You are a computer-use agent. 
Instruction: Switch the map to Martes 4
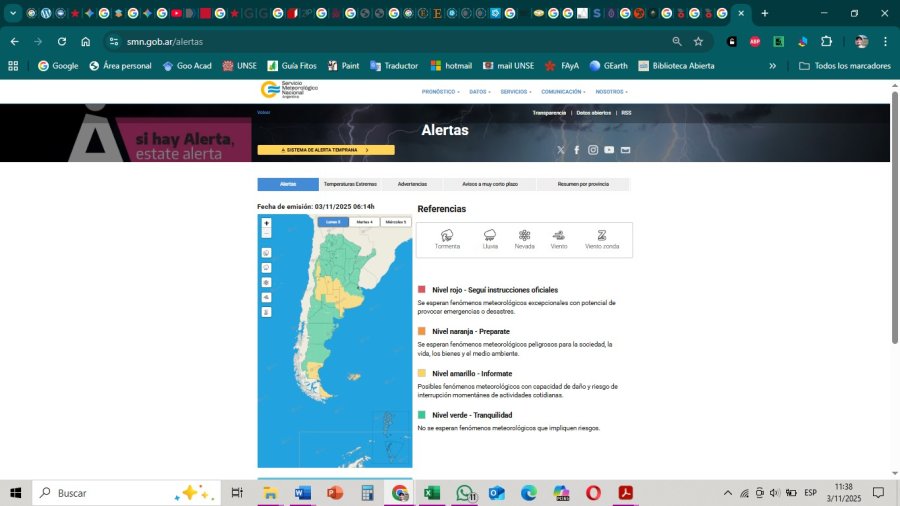[x=364, y=222]
